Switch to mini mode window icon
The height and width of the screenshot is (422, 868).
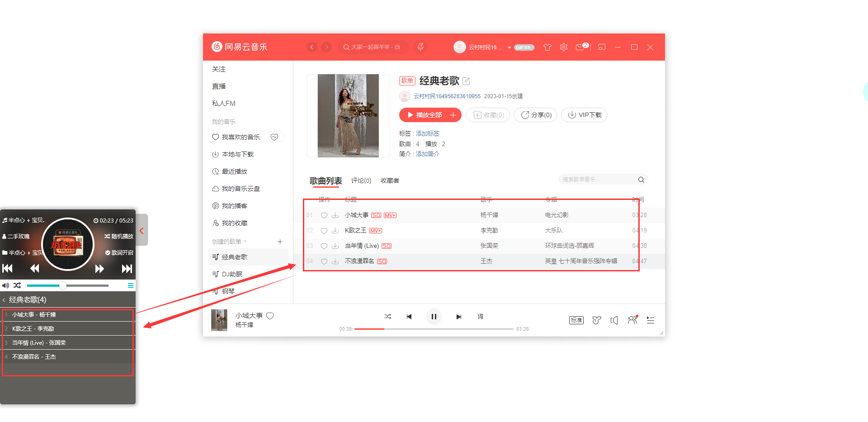click(x=602, y=47)
